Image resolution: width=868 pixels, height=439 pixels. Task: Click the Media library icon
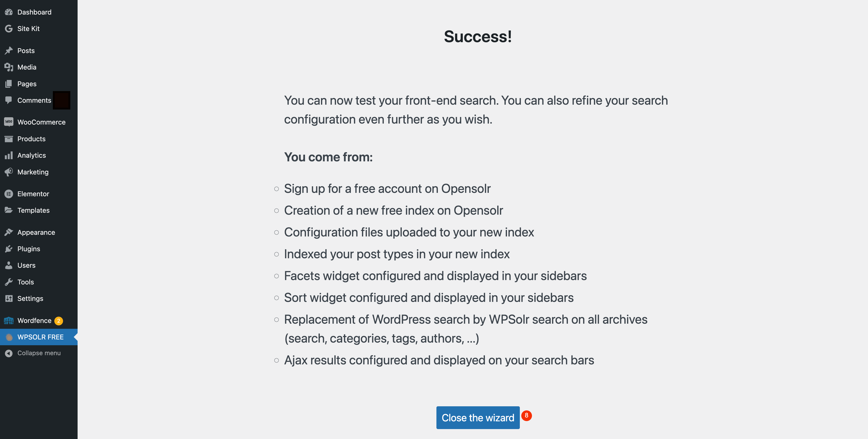tap(9, 67)
